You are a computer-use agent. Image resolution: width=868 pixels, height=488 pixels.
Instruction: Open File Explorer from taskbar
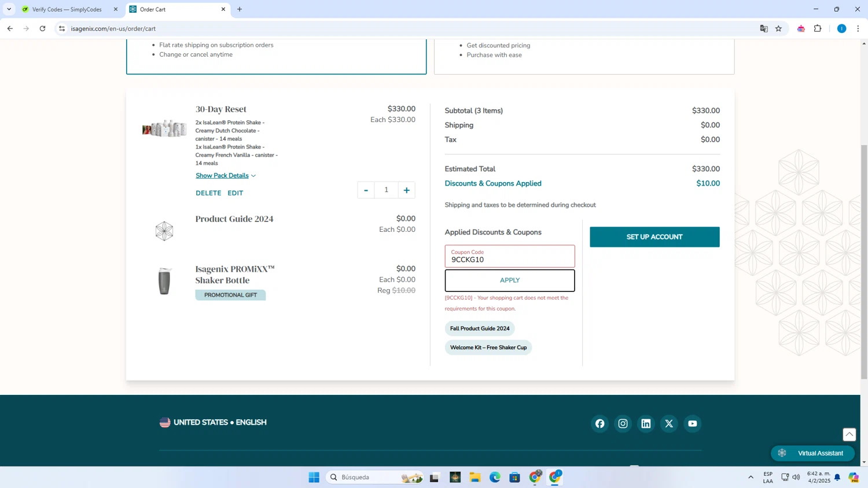pyautogui.click(x=475, y=477)
